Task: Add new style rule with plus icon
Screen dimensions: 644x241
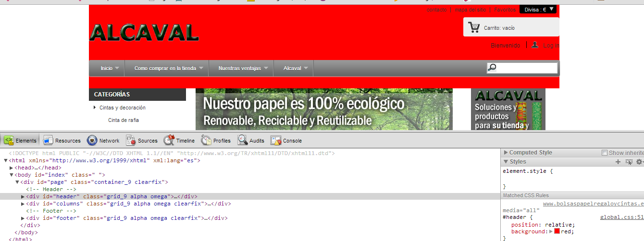Action: [618, 162]
